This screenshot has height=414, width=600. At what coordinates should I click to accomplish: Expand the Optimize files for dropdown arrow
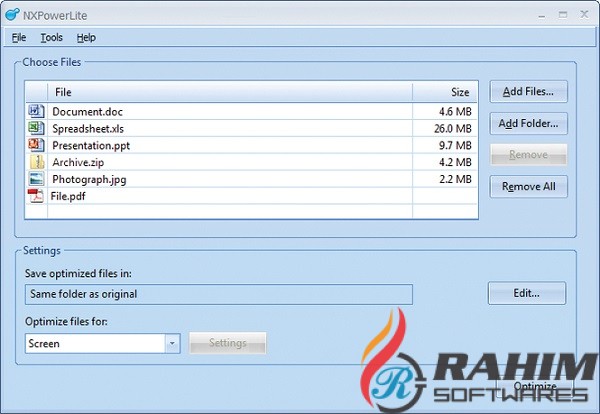(x=172, y=343)
